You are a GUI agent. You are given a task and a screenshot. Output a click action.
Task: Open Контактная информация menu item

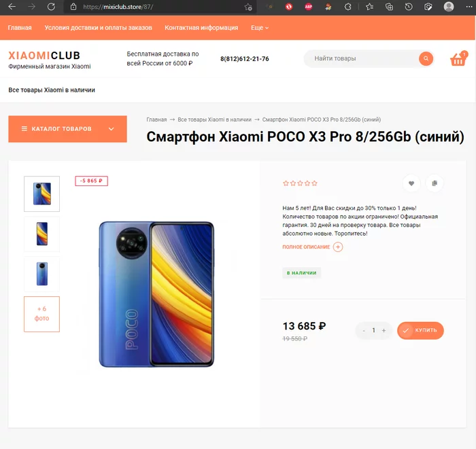tap(201, 28)
